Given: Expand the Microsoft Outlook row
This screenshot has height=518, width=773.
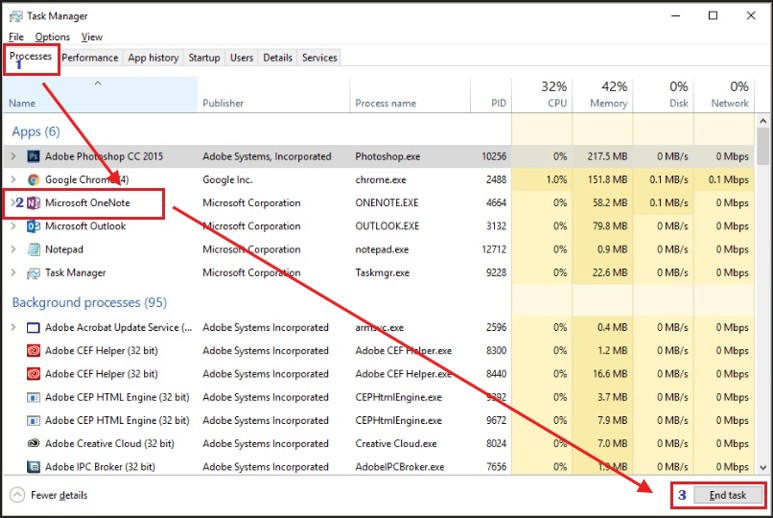Looking at the screenshot, I should (x=13, y=226).
